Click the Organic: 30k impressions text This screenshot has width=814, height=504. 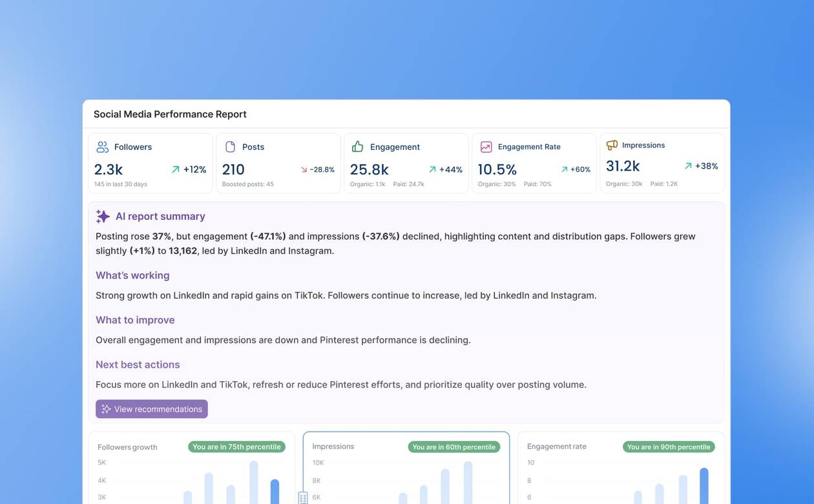click(x=624, y=184)
